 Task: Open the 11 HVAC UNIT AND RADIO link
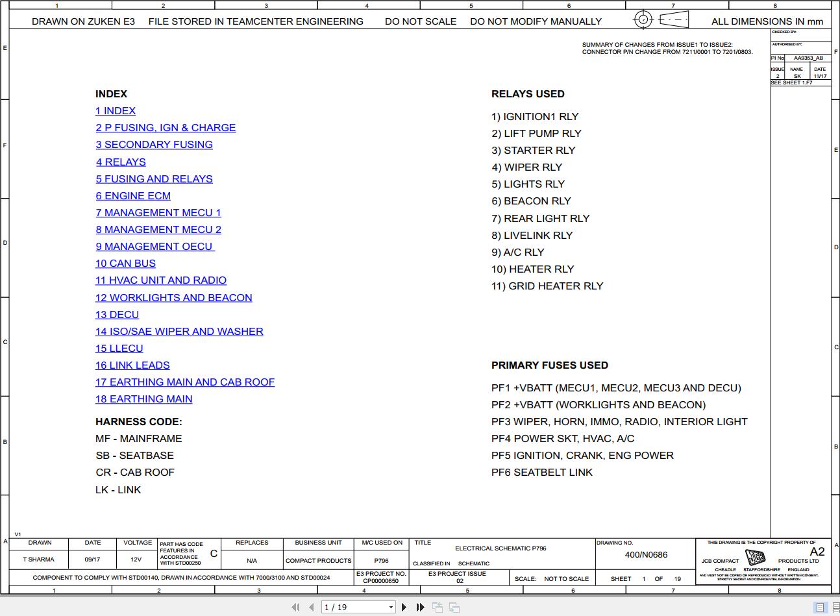[x=161, y=280]
